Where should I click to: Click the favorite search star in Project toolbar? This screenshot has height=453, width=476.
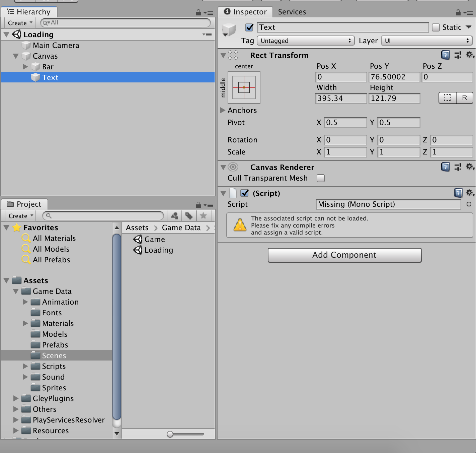point(203,216)
